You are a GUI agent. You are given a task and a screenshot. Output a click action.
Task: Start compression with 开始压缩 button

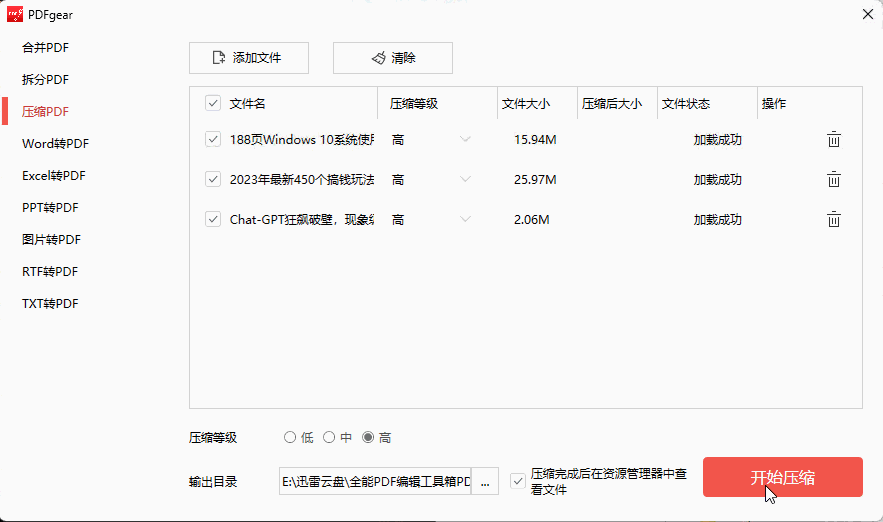(783, 477)
